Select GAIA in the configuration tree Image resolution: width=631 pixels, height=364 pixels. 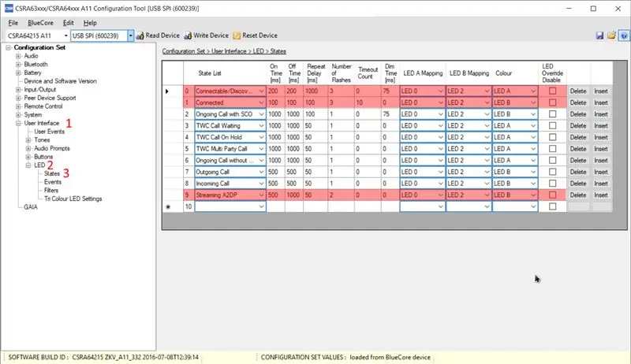coord(31,207)
